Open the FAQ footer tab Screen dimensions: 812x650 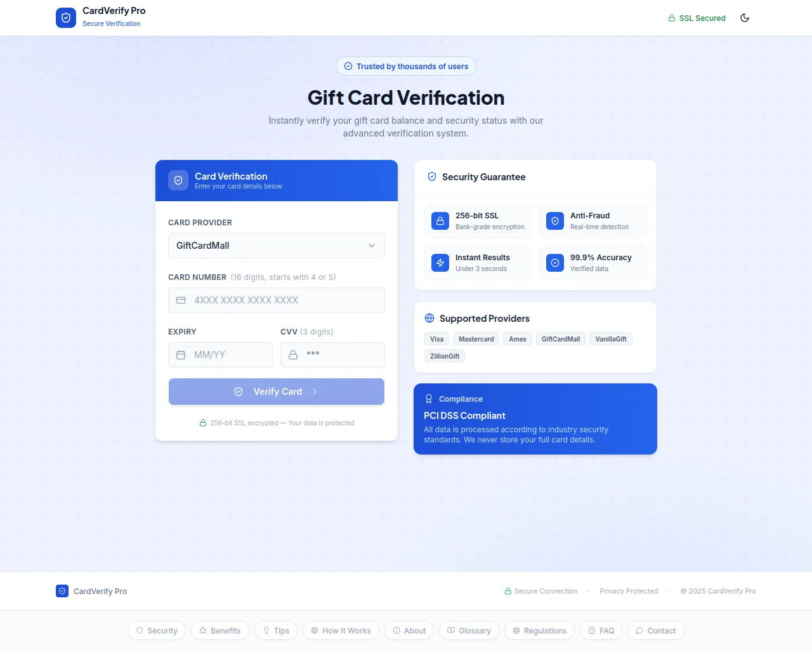601,630
